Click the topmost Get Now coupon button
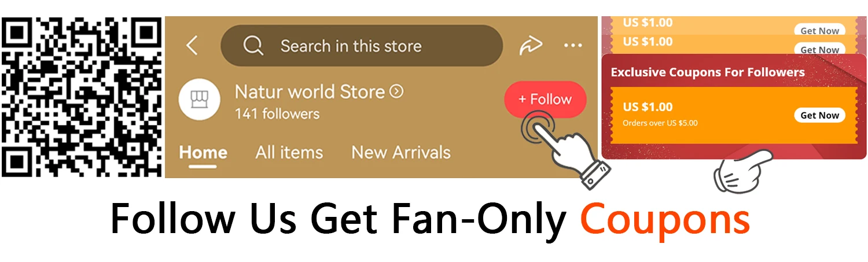The image size is (868, 262). pyautogui.click(x=819, y=31)
